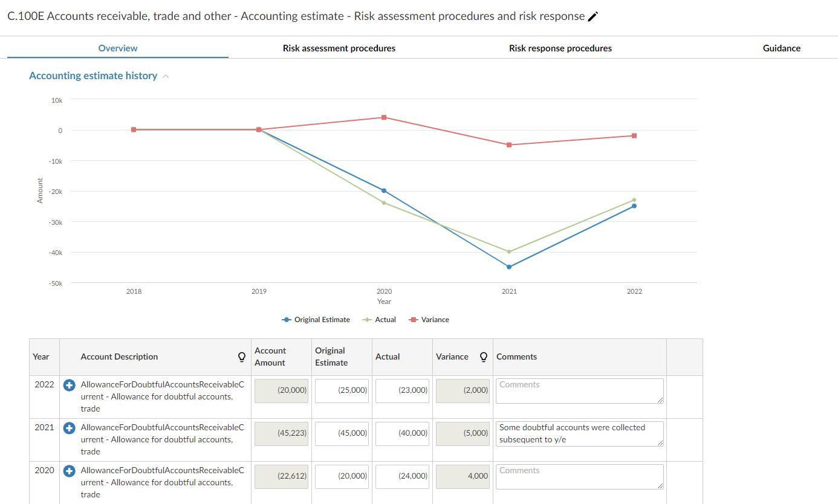This screenshot has height=504, width=838.
Task: Open the lightbulb hint beside Account Description
Action: [x=241, y=357]
